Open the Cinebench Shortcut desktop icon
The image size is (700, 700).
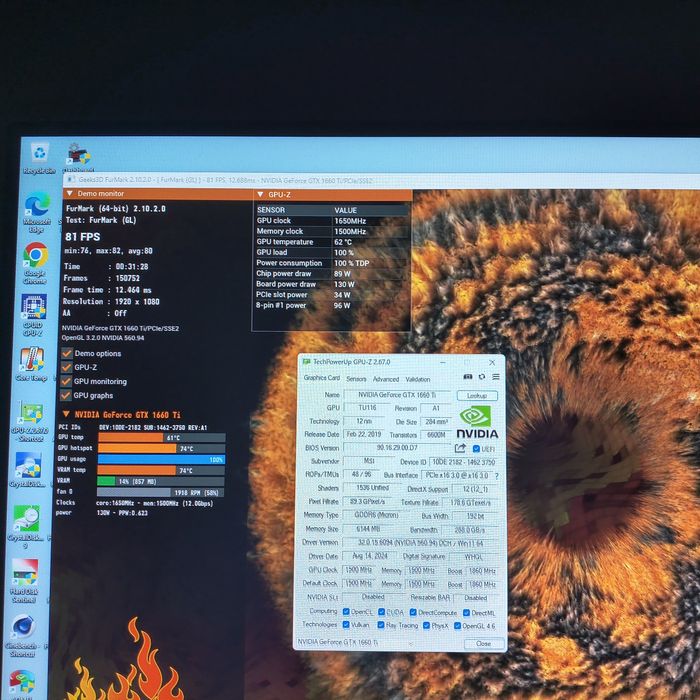tap(21, 636)
